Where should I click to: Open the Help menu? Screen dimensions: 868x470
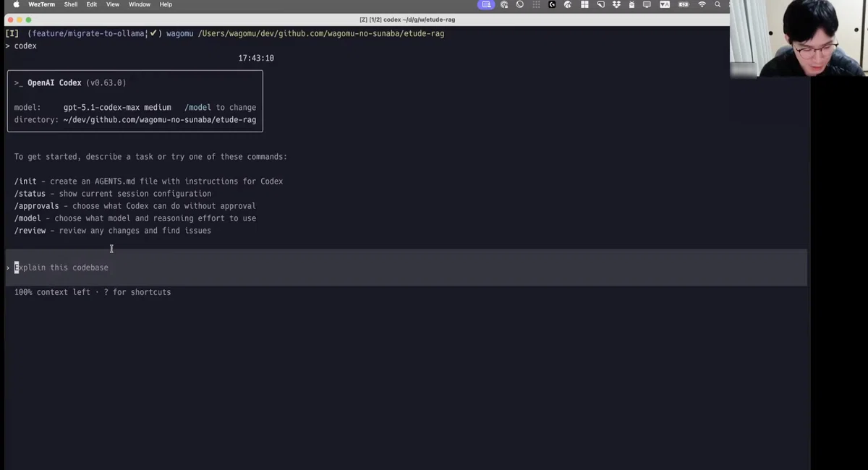click(166, 4)
